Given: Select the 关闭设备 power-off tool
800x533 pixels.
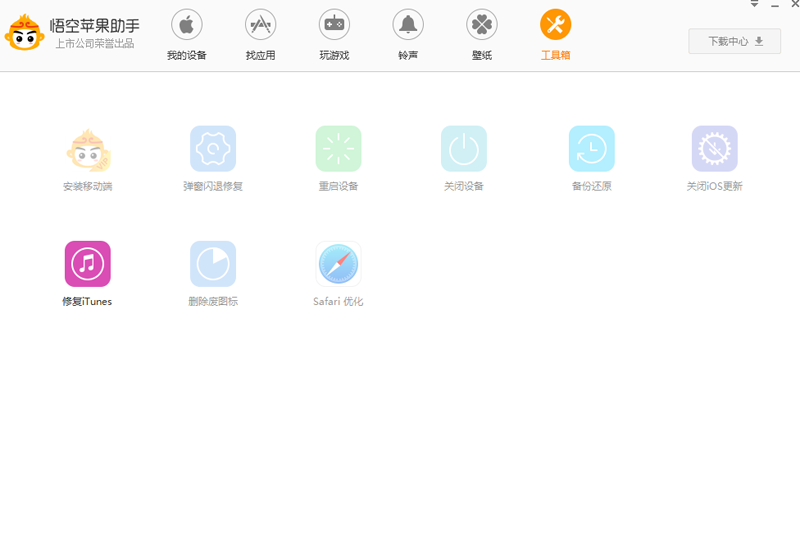Looking at the screenshot, I should pyautogui.click(x=464, y=149).
